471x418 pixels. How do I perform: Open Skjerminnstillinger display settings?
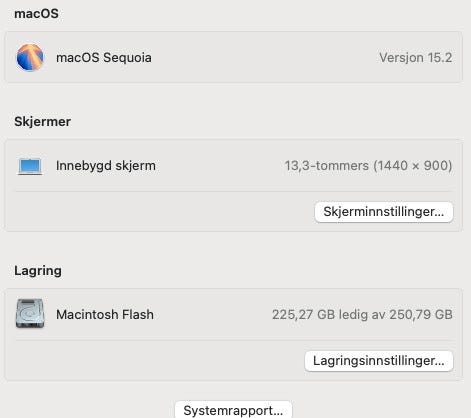[x=384, y=212]
